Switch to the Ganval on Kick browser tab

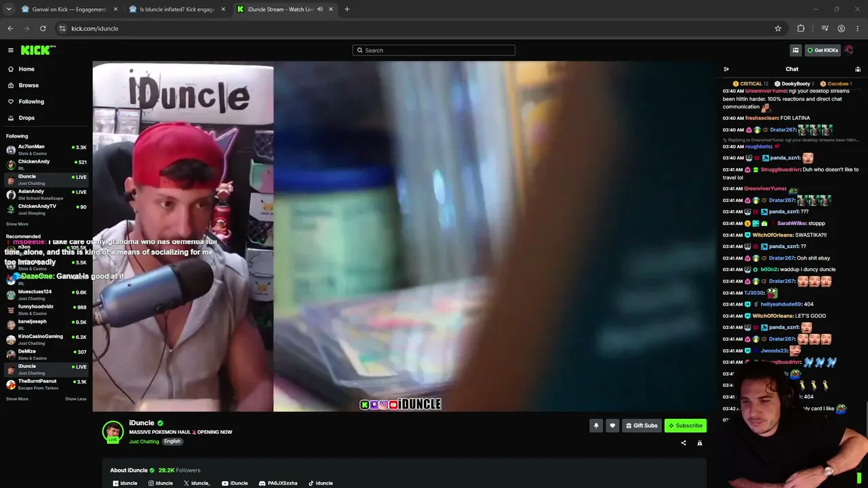[x=69, y=9]
